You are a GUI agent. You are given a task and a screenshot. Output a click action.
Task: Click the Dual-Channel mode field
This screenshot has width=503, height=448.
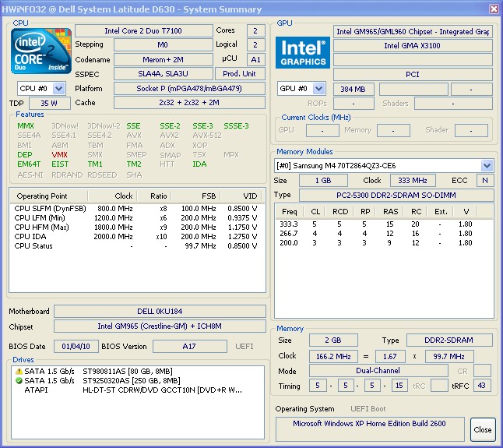pyautogui.click(x=378, y=371)
